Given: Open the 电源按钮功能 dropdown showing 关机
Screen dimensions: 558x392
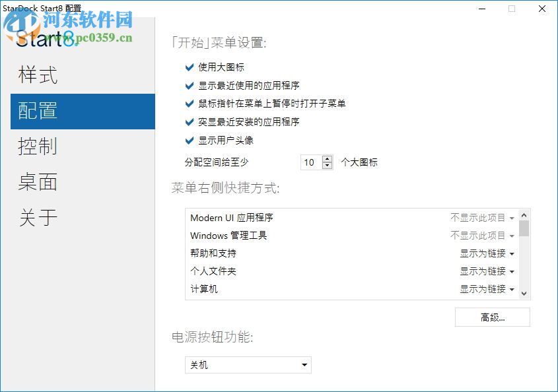Looking at the screenshot, I should coord(248,364).
